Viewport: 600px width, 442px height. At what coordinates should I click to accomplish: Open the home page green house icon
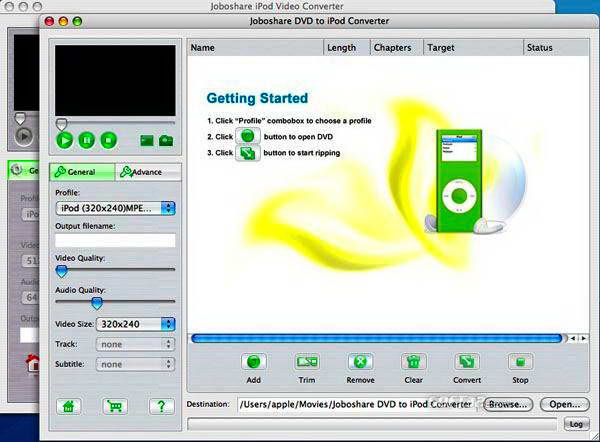point(68,406)
